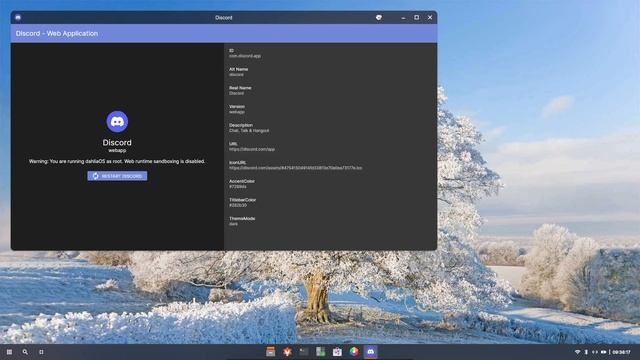This screenshot has width=640, height=360.
Task: Click the code brackets icon in system tray
Action: [595, 352]
